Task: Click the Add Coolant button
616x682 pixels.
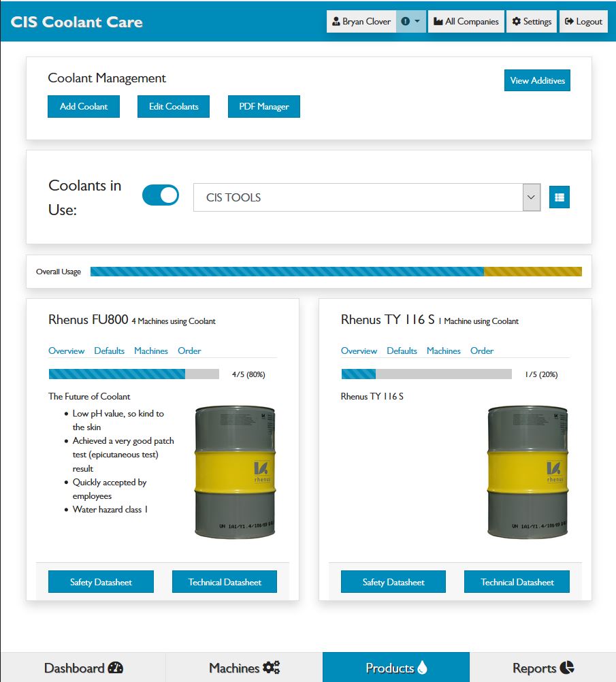Action: click(x=84, y=107)
